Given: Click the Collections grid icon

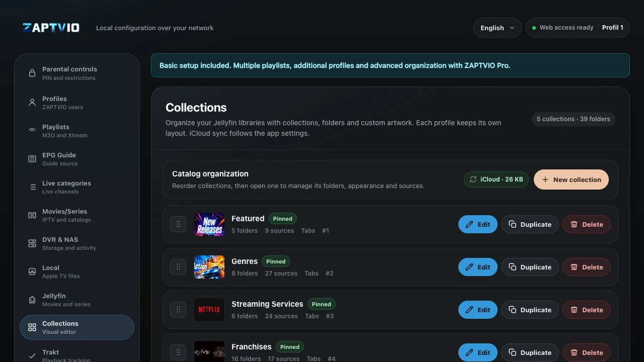Looking at the screenshot, I should [32, 327].
